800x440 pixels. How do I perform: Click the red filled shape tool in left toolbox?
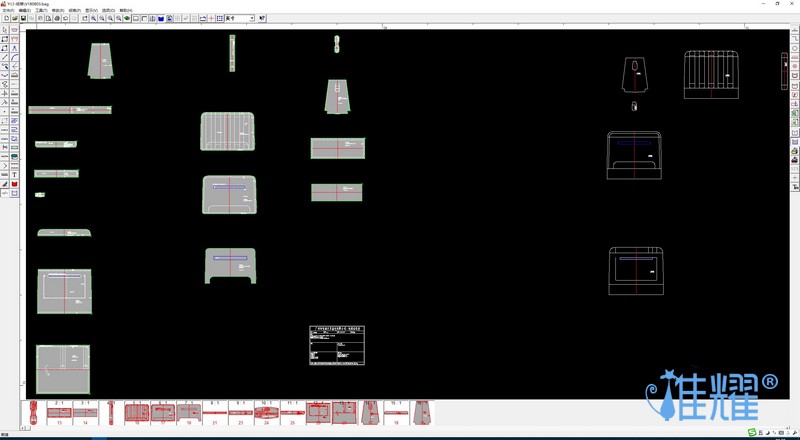tap(15, 184)
